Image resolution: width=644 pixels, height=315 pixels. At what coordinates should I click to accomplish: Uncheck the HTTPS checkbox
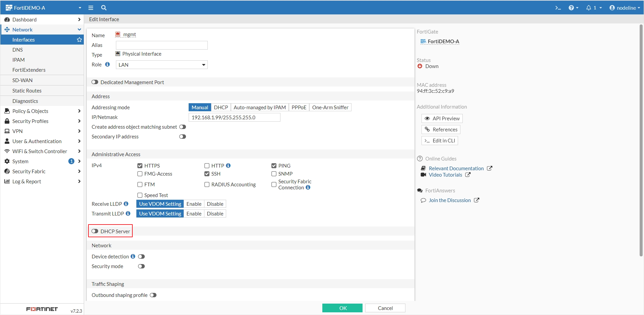(140, 166)
